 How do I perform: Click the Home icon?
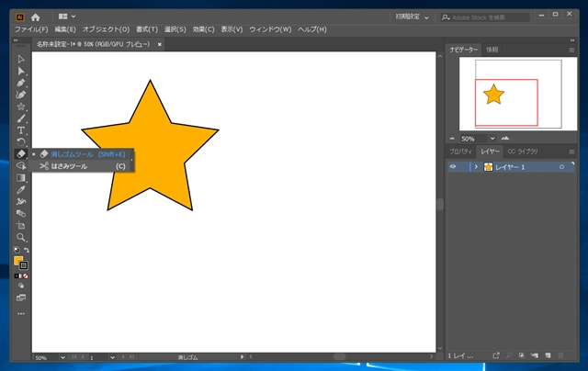pyautogui.click(x=35, y=17)
